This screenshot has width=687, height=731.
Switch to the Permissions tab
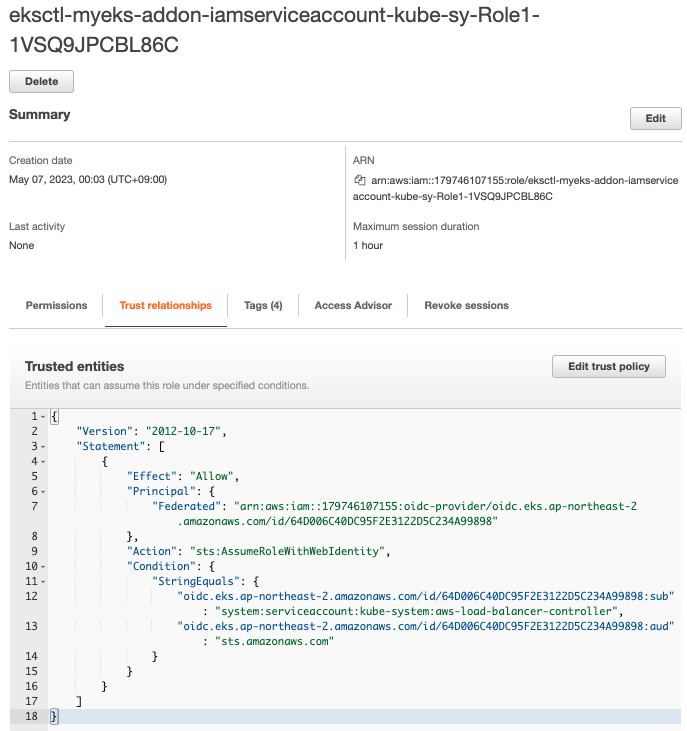(56, 305)
